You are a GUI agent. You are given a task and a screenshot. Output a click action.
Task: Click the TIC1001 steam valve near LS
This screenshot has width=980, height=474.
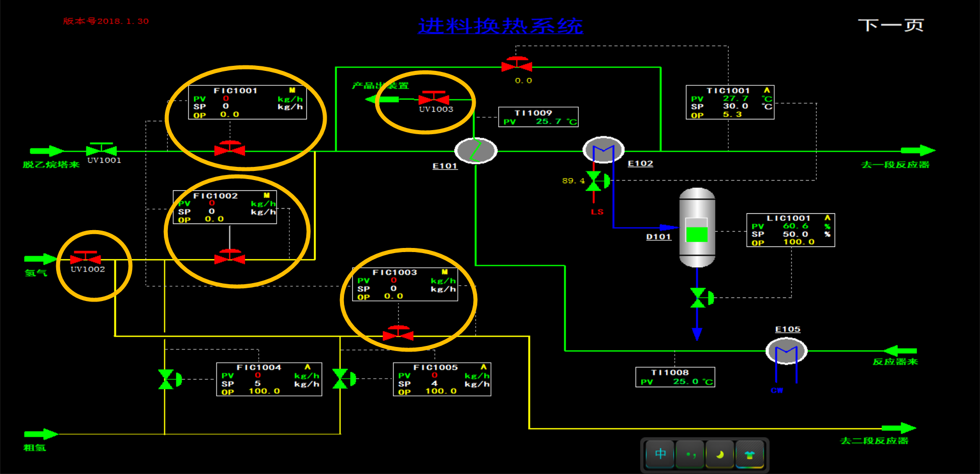point(598,181)
